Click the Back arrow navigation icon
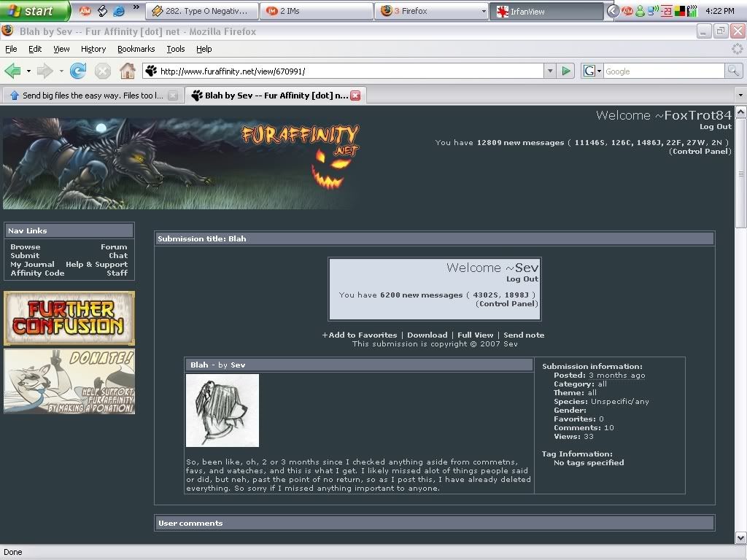747x560 pixels. 12,71
